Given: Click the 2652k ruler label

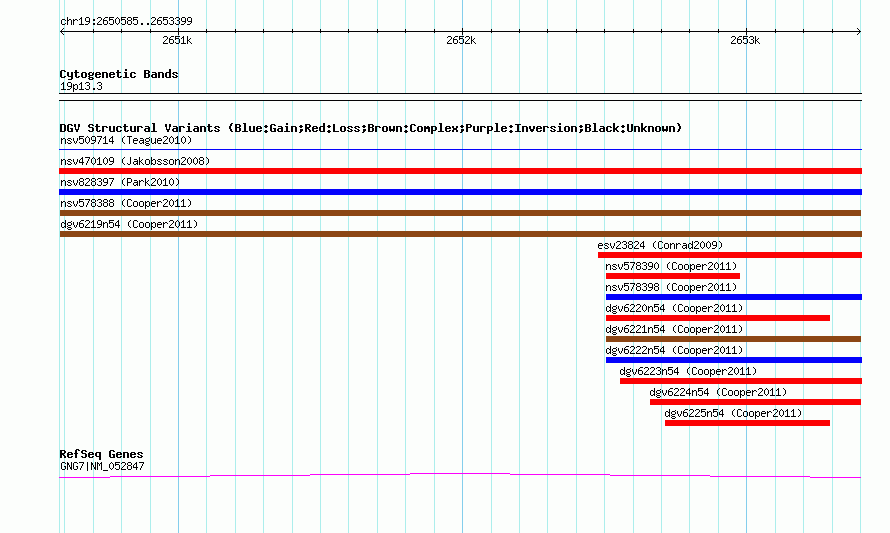Looking at the screenshot, I should (x=461, y=40).
